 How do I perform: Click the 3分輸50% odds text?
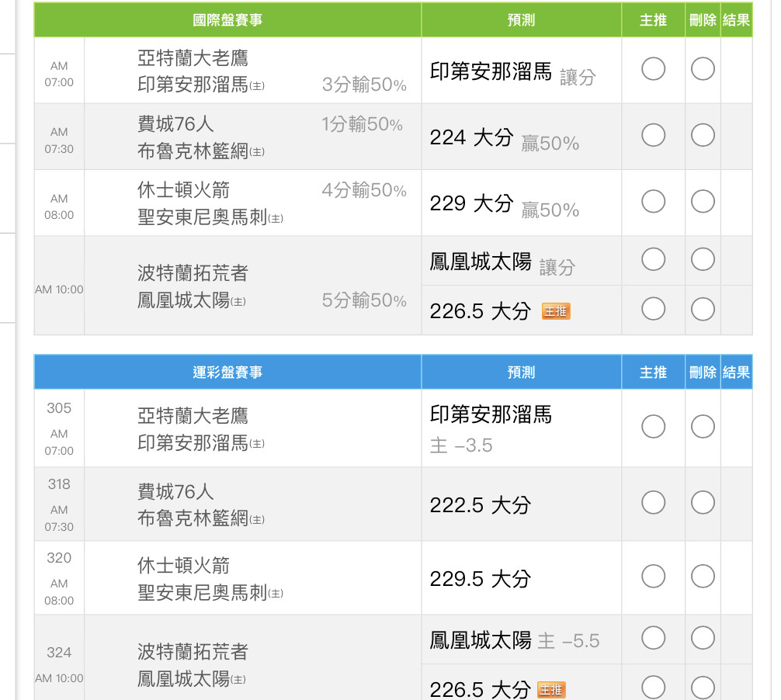(364, 85)
